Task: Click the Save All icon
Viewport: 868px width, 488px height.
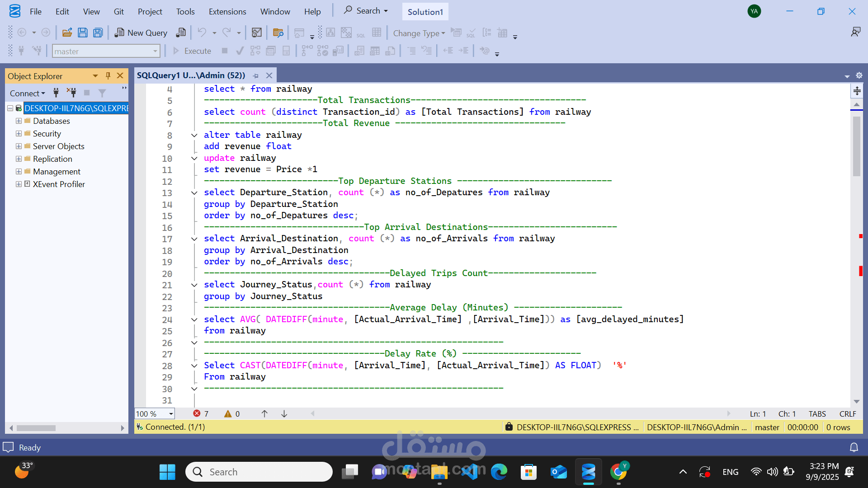Action: click(x=98, y=33)
